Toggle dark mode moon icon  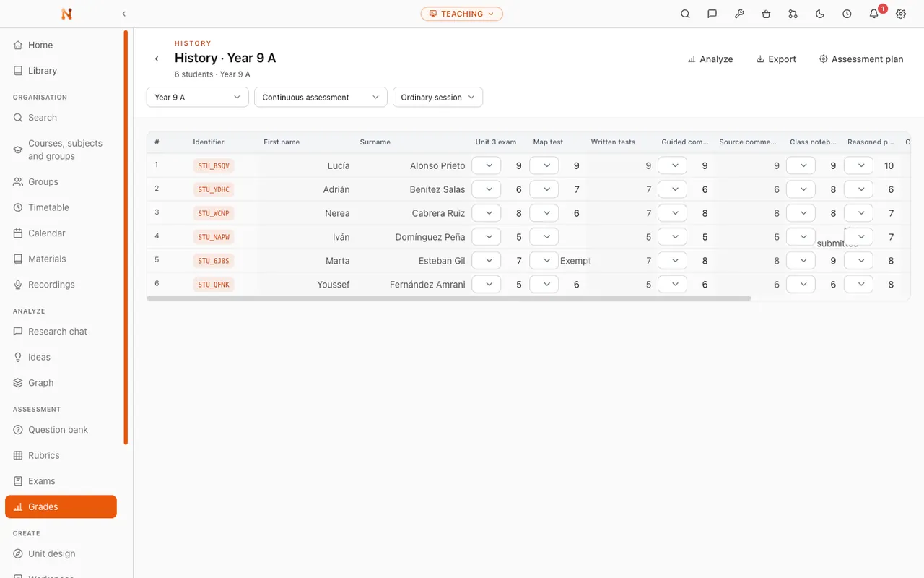(820, 14)
